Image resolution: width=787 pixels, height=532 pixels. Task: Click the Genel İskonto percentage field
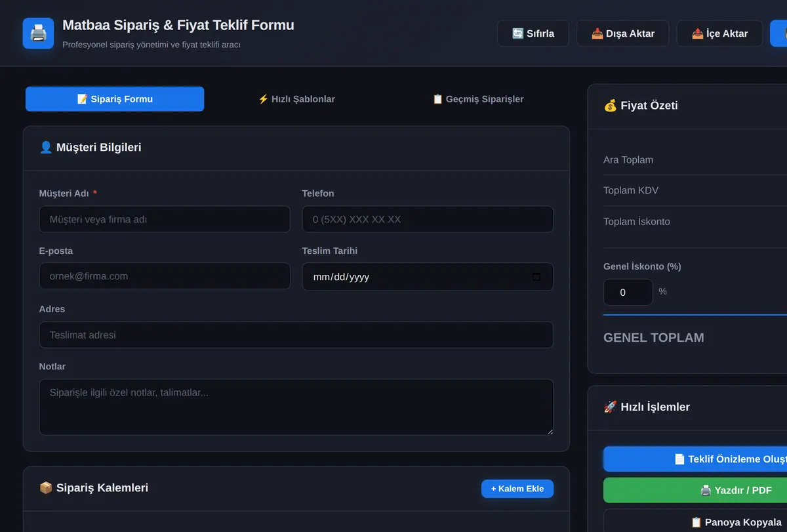pos(628,293)
